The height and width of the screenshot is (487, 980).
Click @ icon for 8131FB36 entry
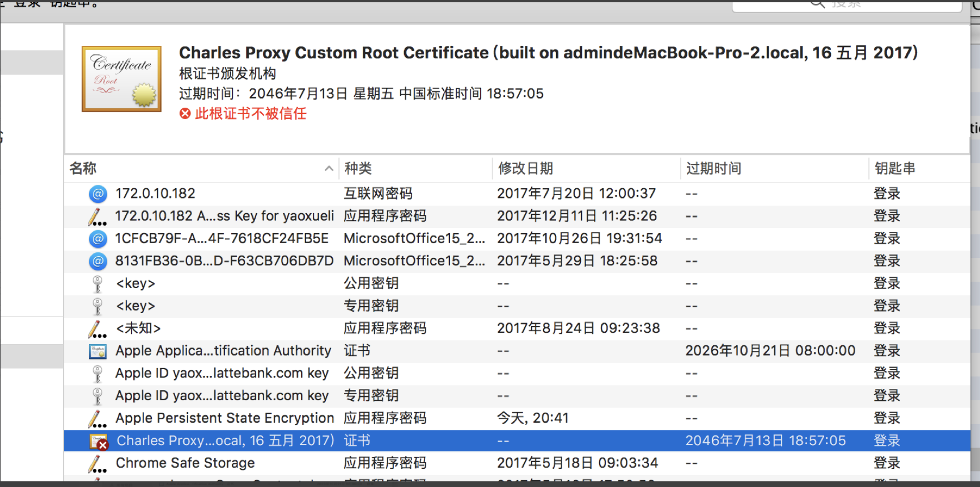98,261
